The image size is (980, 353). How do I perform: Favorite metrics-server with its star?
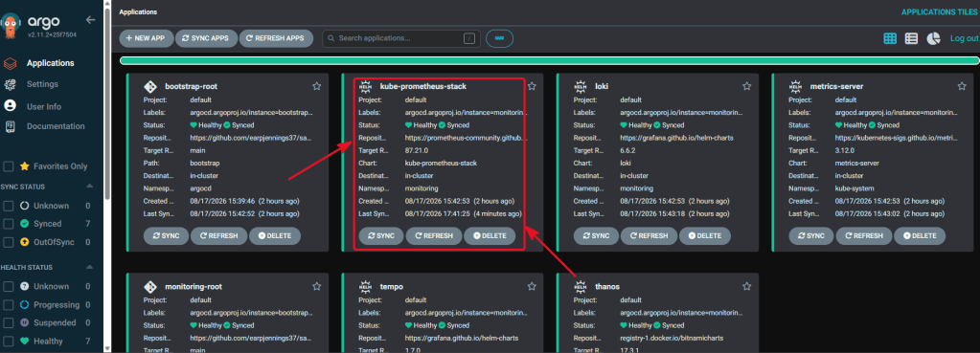click(962, 86)
